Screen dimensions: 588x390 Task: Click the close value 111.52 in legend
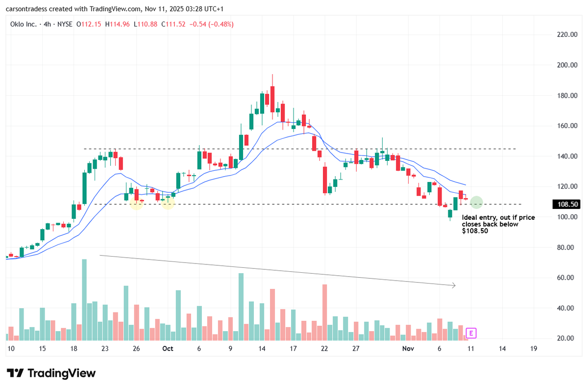pos(174,23)
